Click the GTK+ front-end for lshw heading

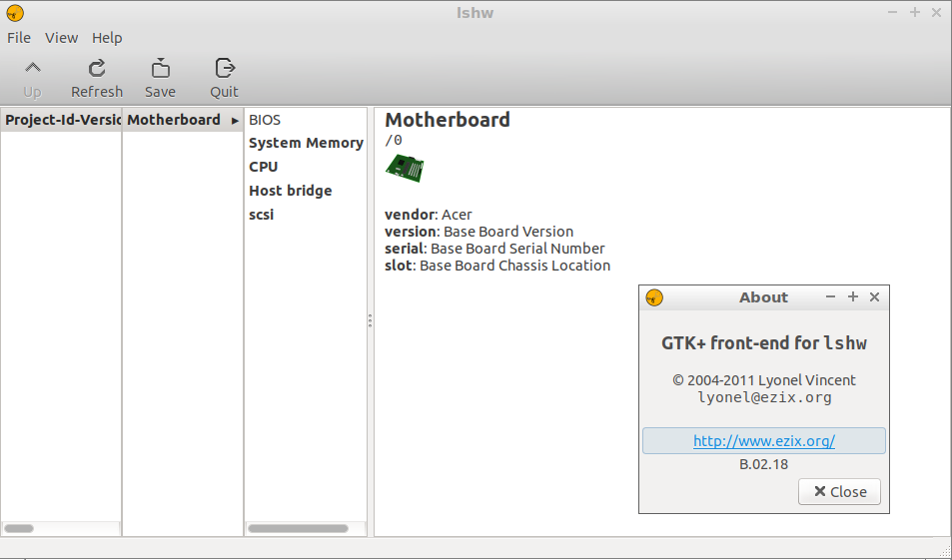pyautogui.click(x=764, y=342)
